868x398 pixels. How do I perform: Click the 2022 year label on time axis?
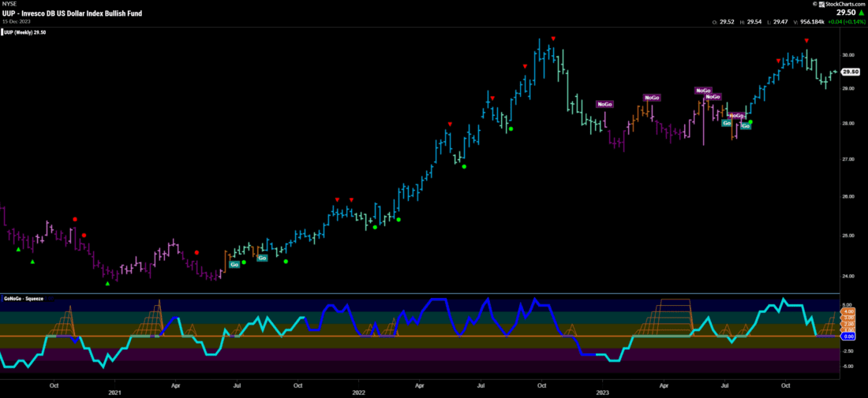[359, 392]
